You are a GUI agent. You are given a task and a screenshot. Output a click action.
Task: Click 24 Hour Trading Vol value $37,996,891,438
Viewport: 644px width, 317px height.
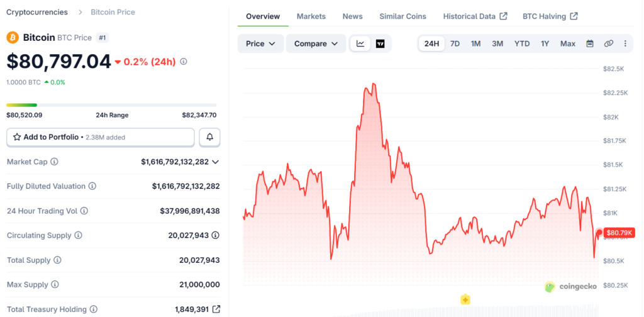[190, 211]
